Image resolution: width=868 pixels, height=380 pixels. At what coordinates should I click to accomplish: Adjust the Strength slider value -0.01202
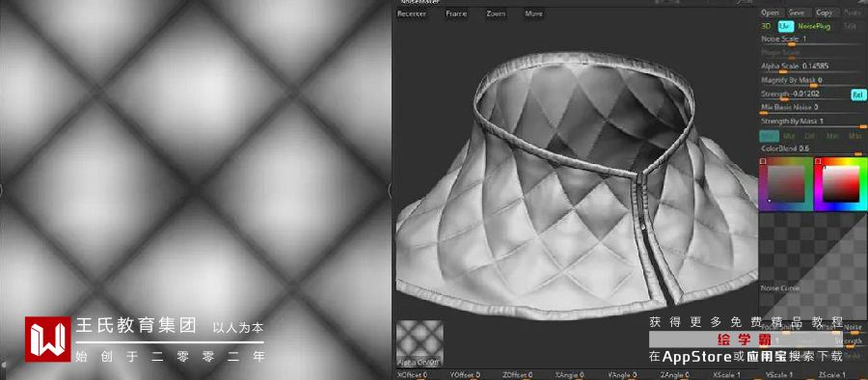click(x=803, y=95)
